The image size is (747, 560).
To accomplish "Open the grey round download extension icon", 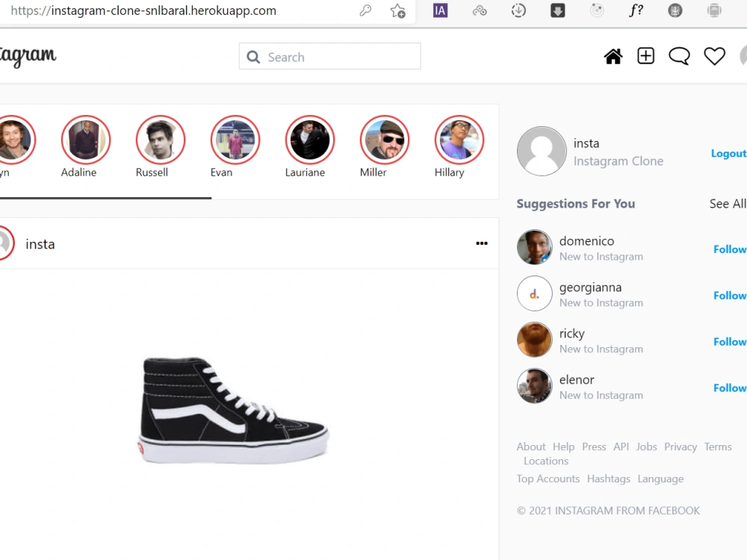I will tap(675, 10).
